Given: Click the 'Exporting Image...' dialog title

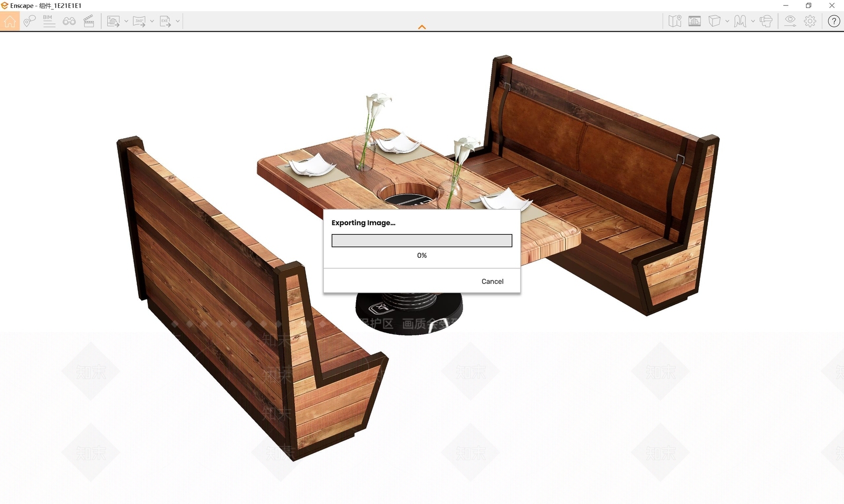Looking at the screenshot, I should [363, 223].
